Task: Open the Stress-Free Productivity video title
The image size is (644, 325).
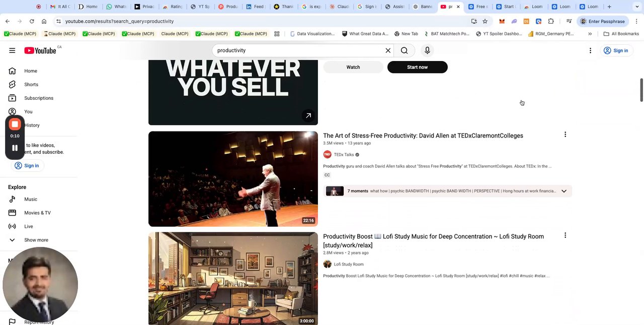Action: [423, 136]
